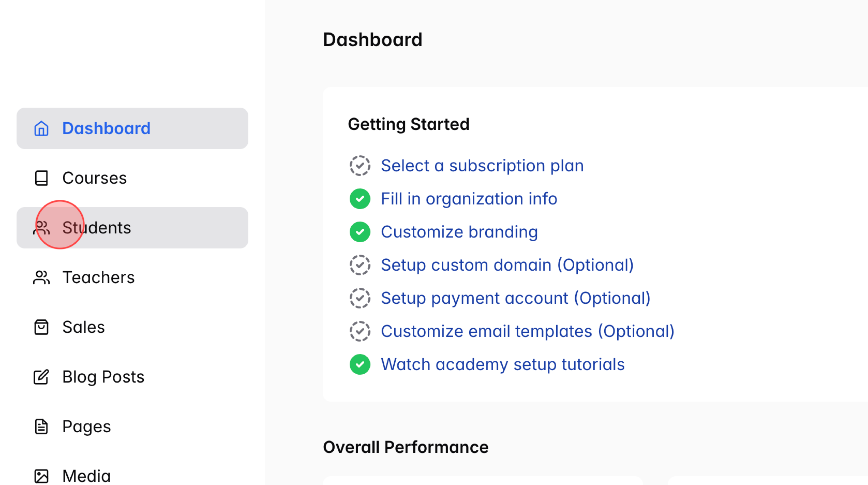Click the 'Customize branding' link
The height and width of the screenshot is (485, 868).
tap(459, 232)
